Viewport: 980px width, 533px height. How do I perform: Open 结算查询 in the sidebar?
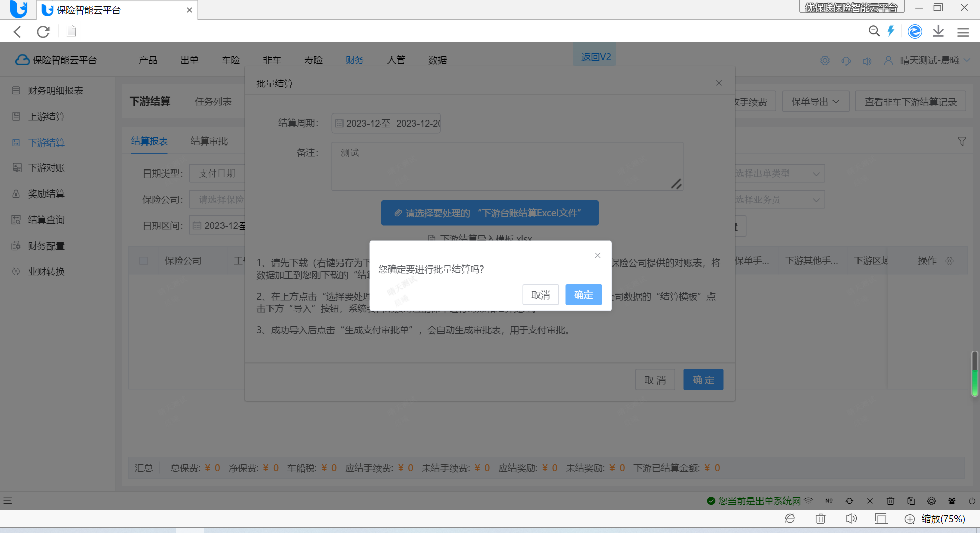pos(46,220)
